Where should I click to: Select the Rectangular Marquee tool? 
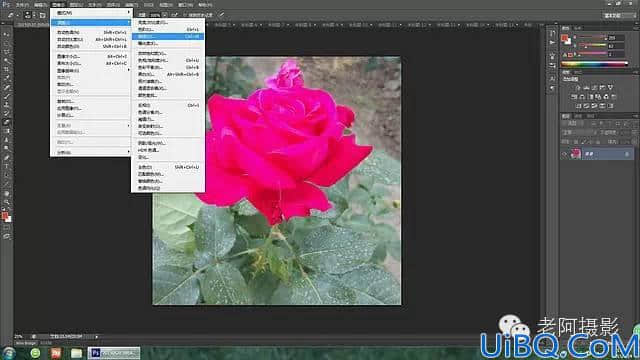6,43
